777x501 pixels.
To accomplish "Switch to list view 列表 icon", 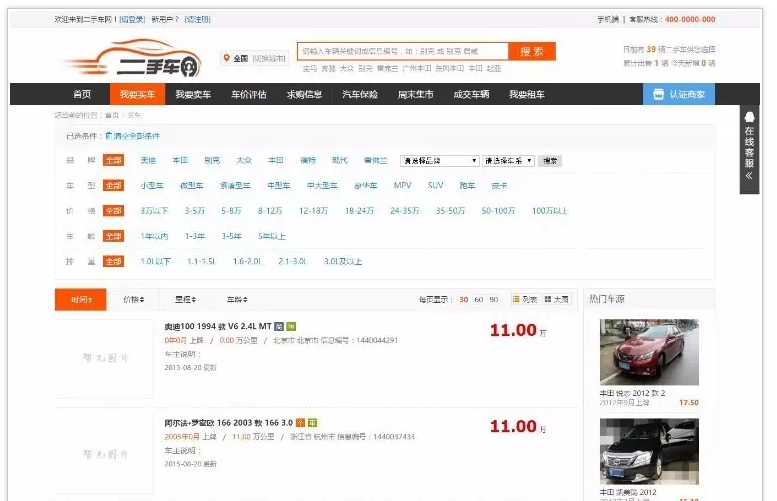I will [517, 299].
